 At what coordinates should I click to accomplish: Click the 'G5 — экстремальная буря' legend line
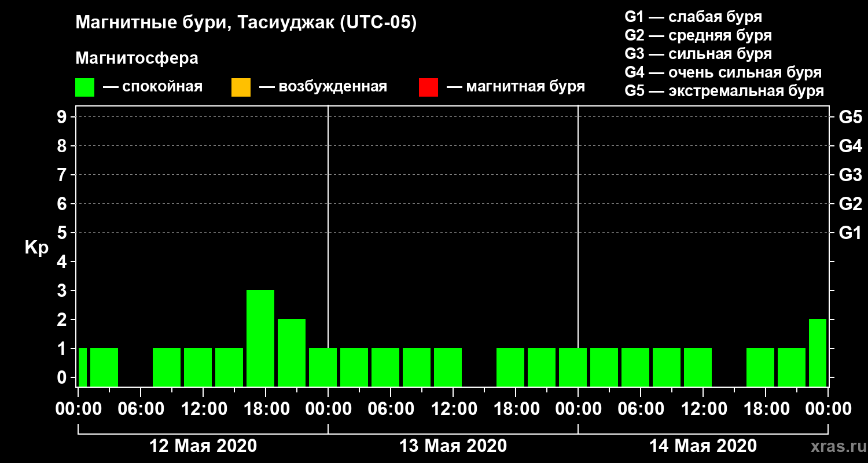[724, 91]
